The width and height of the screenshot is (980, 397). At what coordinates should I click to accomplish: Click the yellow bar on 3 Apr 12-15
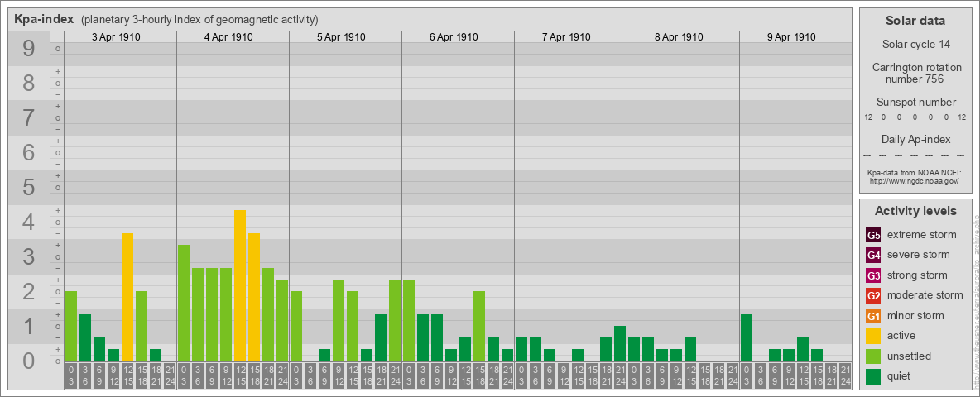(127, 297)
